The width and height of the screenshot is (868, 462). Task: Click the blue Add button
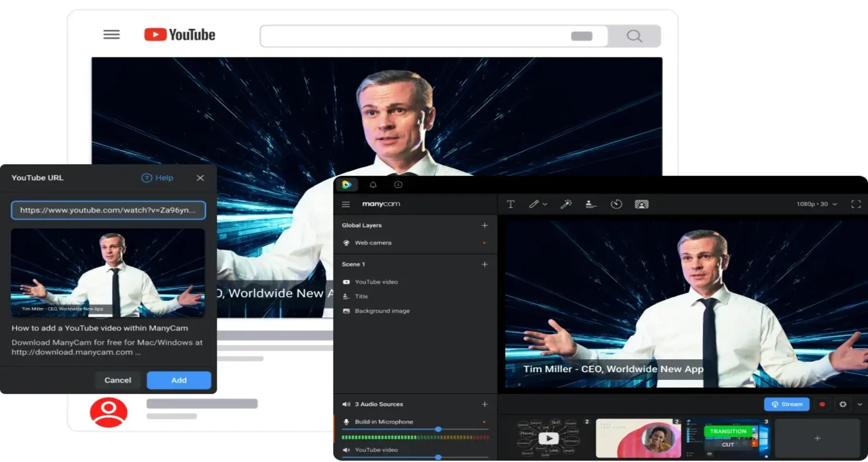(179, 380)
